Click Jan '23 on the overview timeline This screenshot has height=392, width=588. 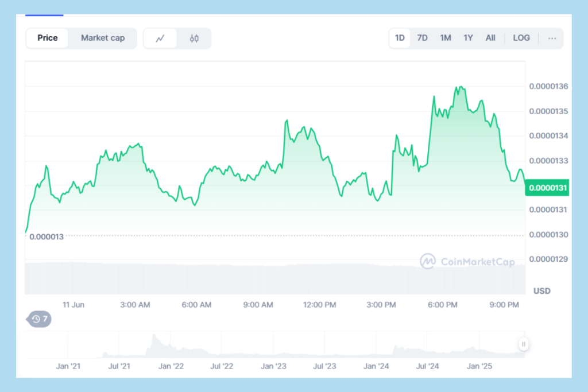273,366
